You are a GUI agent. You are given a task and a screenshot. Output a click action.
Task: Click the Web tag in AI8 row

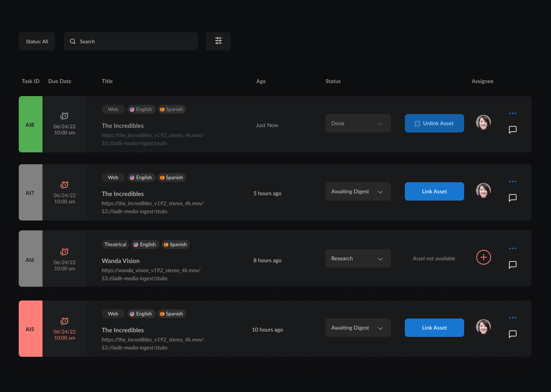113,109
